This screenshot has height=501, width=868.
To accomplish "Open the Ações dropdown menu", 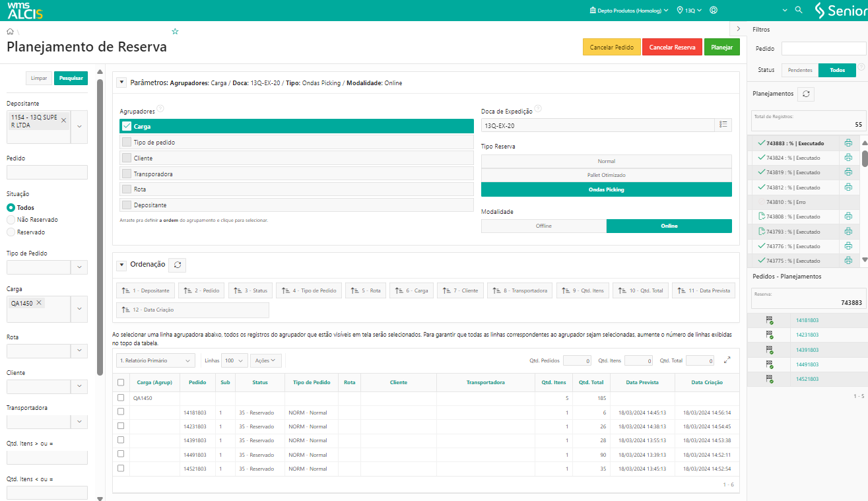I will 266,360.
